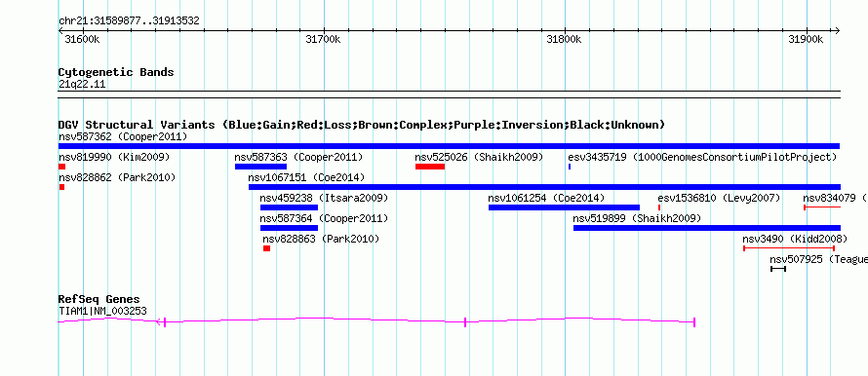
Task: Click the nsv507925 (Teague variant label
Action: [818, 259]
